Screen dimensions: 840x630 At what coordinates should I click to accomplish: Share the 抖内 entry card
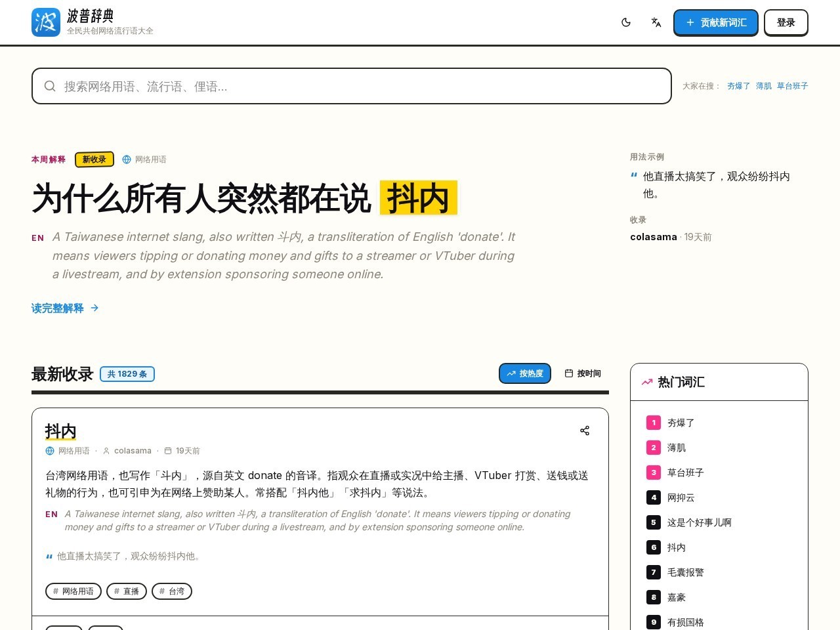point(585,430)
